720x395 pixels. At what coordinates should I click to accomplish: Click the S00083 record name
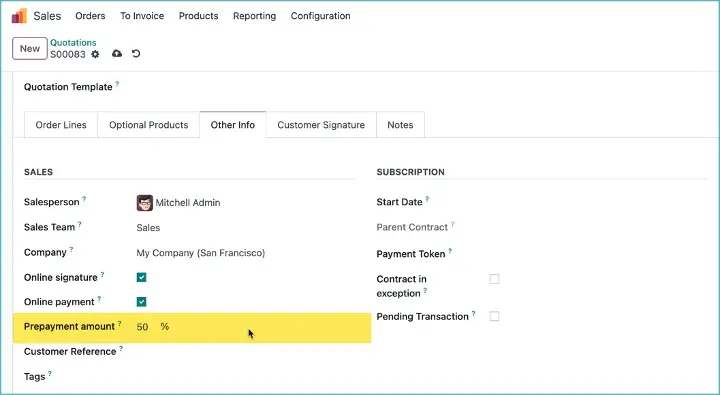click(x=68, y=55)
